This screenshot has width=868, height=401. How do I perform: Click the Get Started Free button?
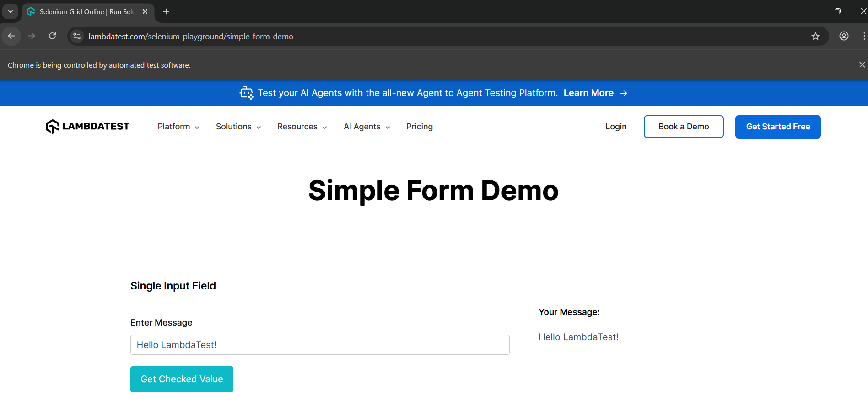click(x=778, y=127)
